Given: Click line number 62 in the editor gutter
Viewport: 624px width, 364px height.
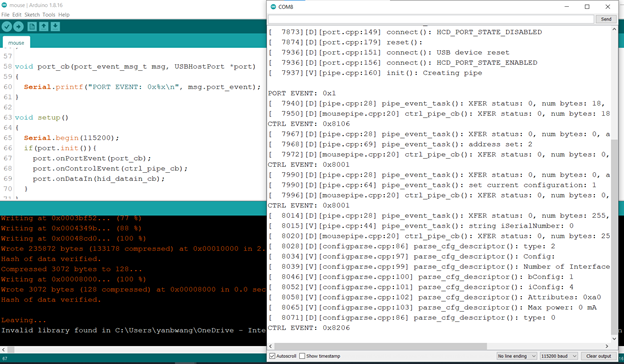Looking at the screenshot, I should 8,107.
